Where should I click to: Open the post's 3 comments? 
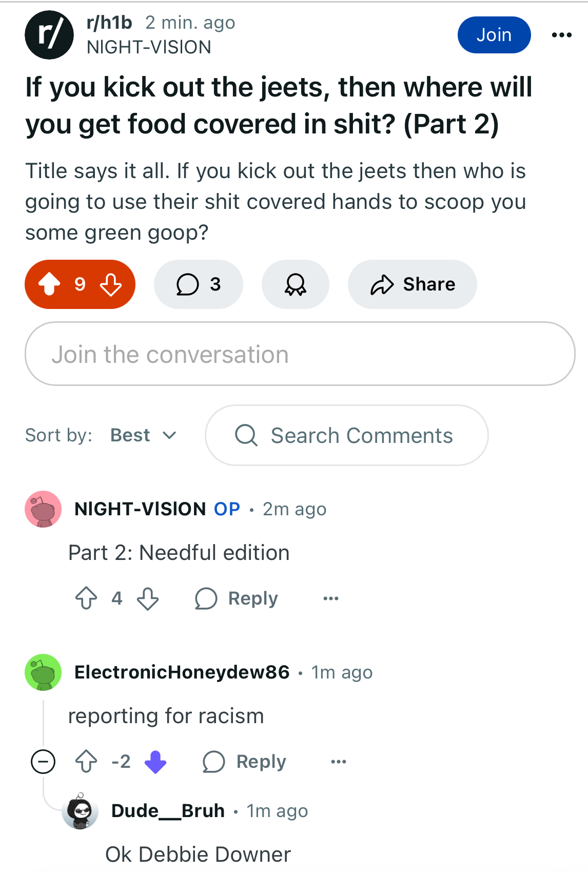pos(198,284)
